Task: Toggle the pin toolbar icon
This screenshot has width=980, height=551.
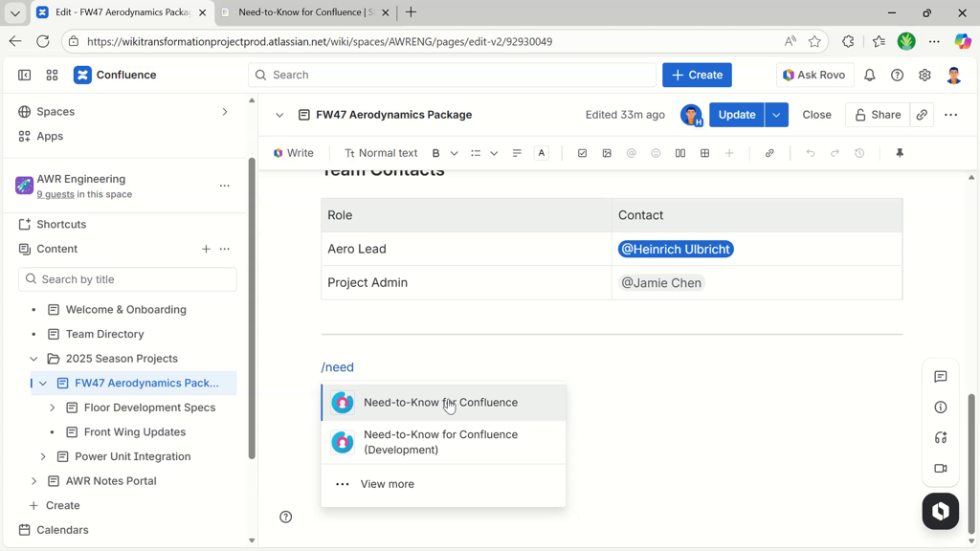Action: coord(900,153)
